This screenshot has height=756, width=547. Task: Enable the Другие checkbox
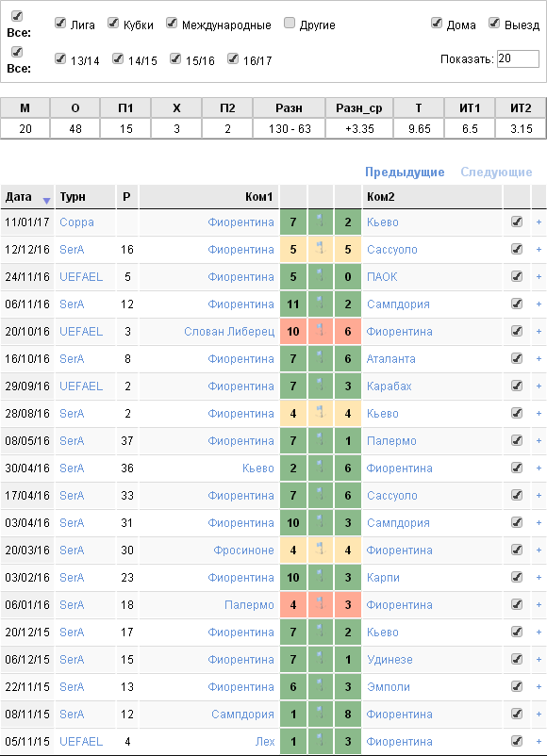pos(290,23)
